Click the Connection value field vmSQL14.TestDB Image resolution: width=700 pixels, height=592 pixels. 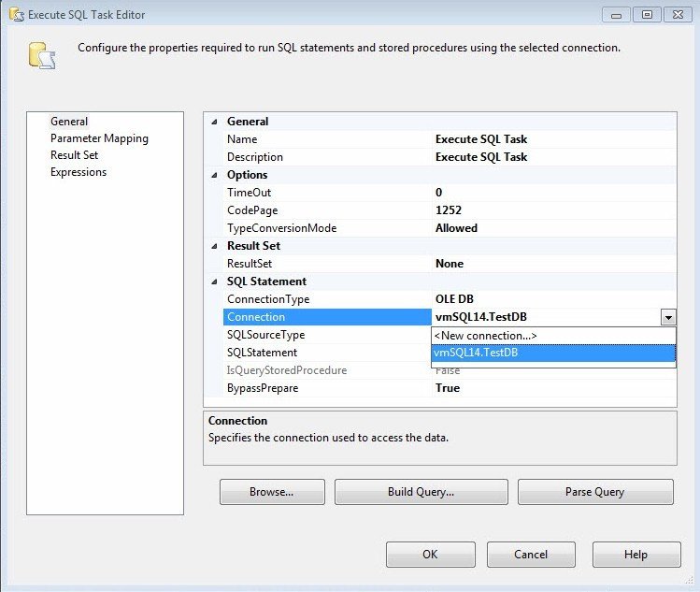coord(547,317)
